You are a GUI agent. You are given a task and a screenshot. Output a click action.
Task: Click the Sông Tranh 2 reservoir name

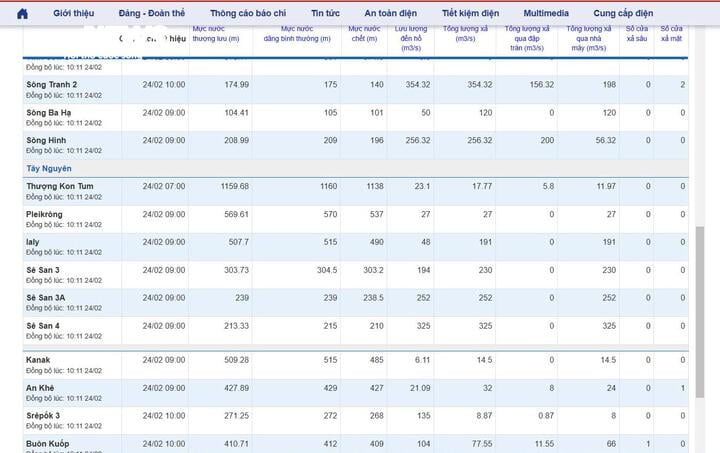(x=52, y=84)
